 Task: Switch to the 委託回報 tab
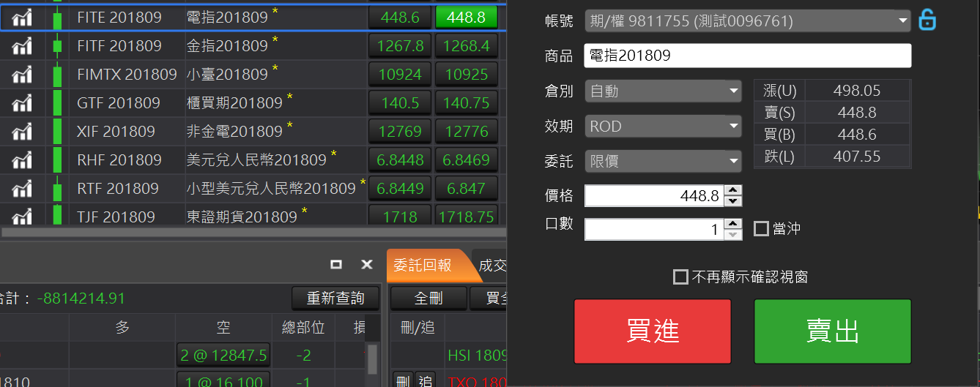pyautogui.click(x=423, y=266)
